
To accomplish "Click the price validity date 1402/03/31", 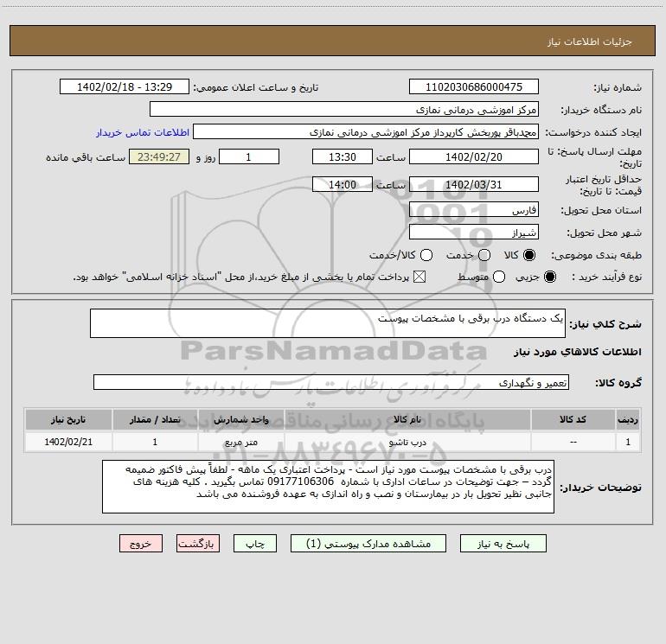I will point(474,184).
